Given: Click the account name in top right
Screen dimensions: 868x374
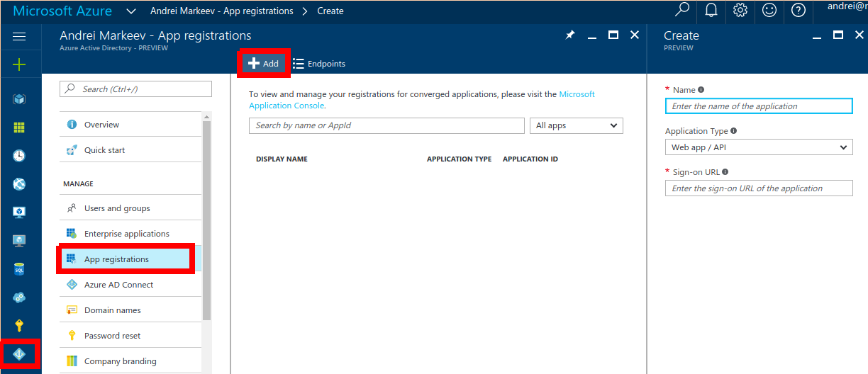Looking at the screenshot, I should pyautogui.click(x=847, y=6).
